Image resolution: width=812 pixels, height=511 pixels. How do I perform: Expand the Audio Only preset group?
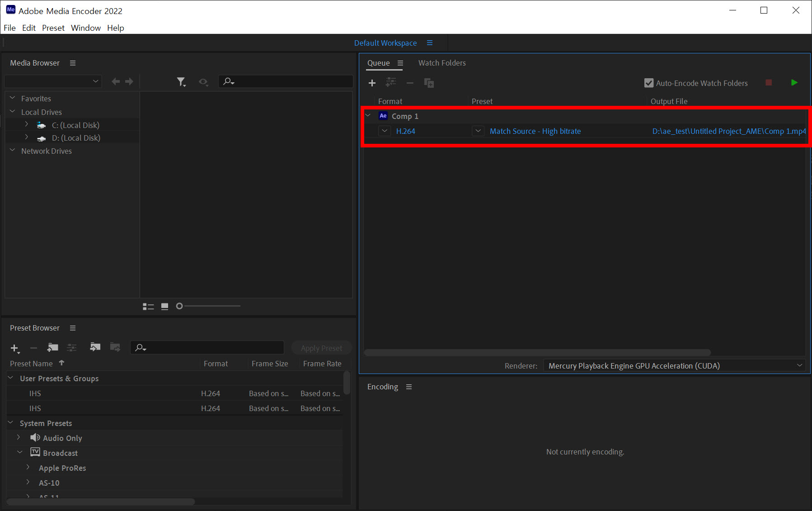tap(19, 437)
